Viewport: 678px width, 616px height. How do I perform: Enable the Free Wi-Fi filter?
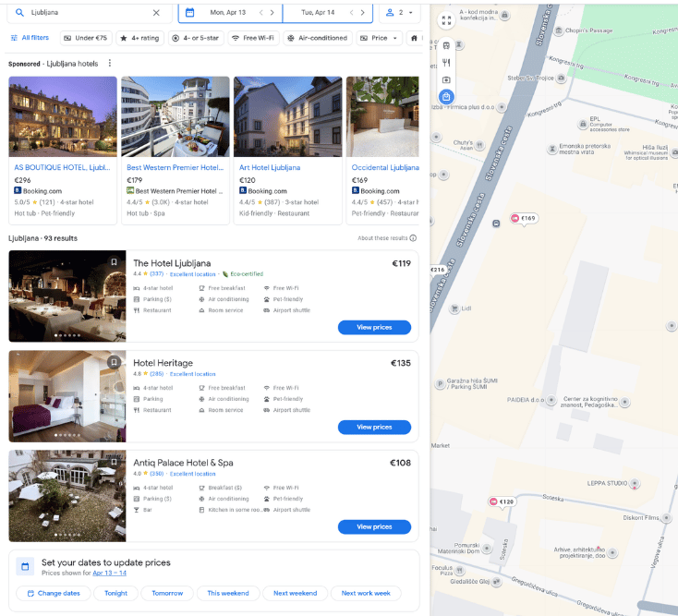(x=254, y=38)
